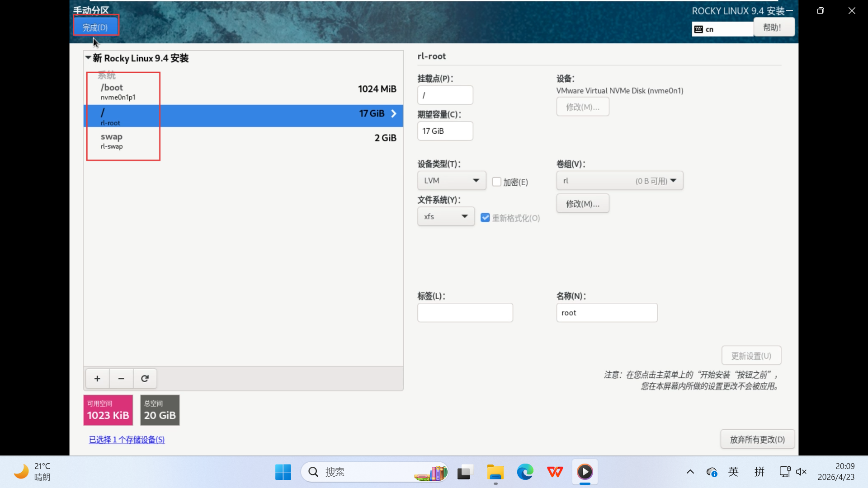Click the 期望容量 17 GiB input field
Image resolution: width=868 pixels, height=488 pixels.
click(445, 131)
